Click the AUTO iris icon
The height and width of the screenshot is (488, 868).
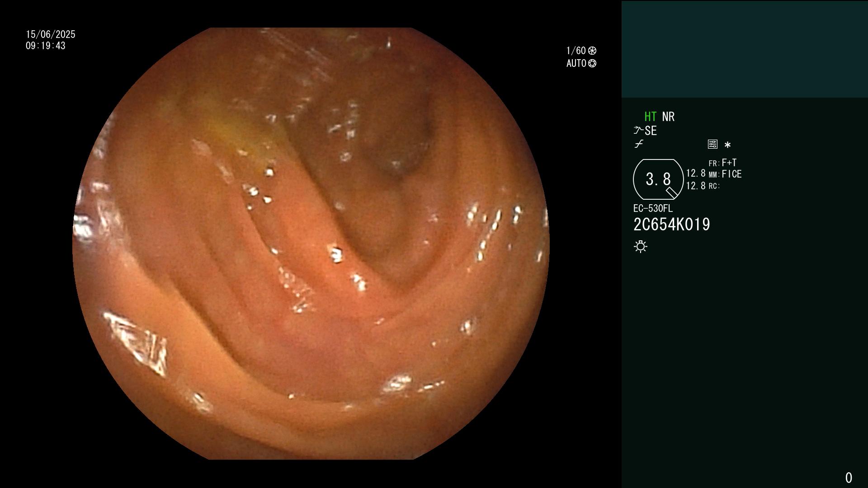click(x=592, y=63)
